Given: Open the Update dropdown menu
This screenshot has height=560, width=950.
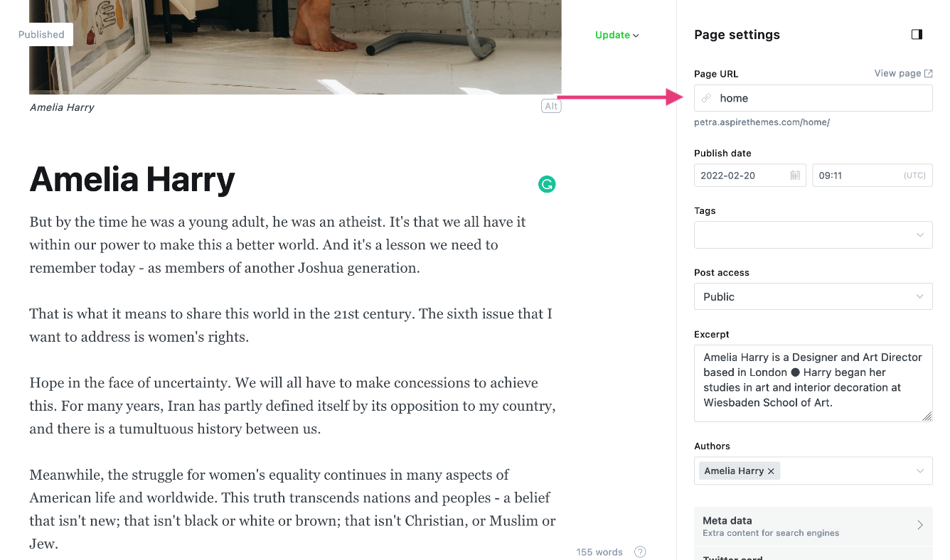Looking at the screenshot, I should (617, 35).
